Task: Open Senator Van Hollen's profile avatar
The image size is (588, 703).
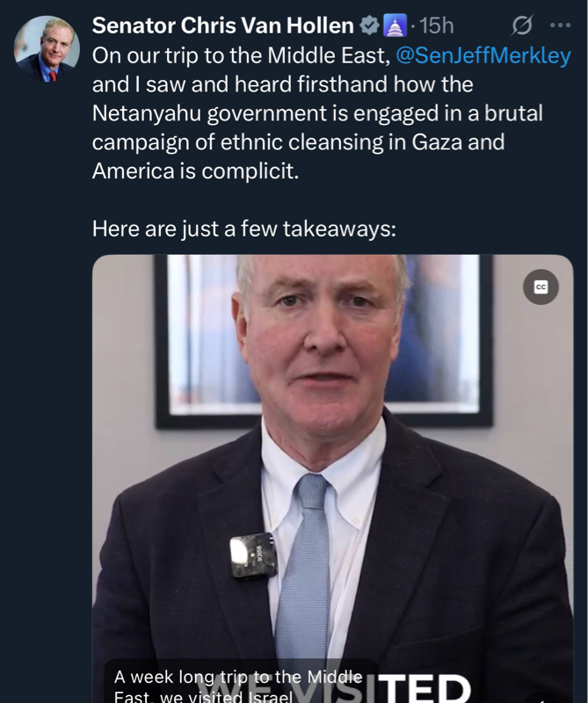Action: (46, 49)
